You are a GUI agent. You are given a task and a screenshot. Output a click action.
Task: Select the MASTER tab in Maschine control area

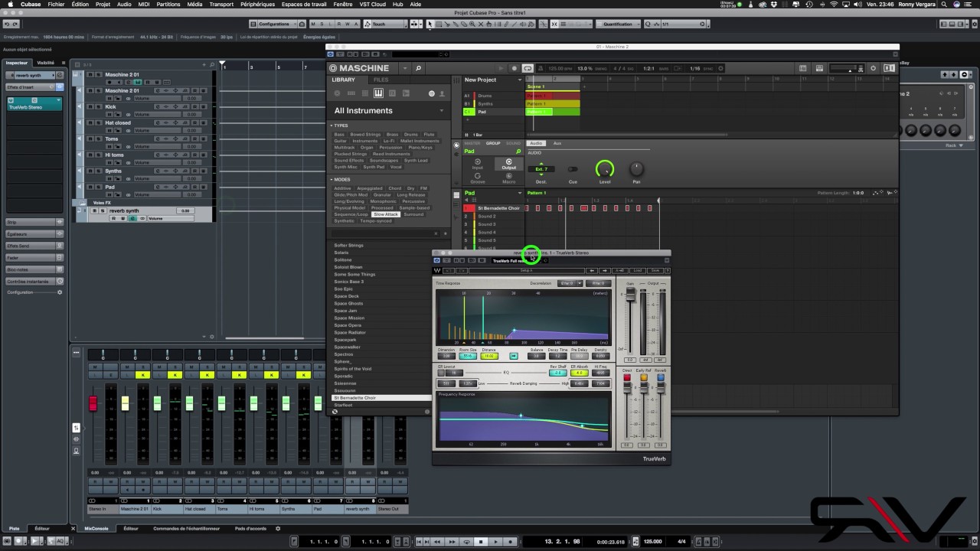(x=472, y=143)
